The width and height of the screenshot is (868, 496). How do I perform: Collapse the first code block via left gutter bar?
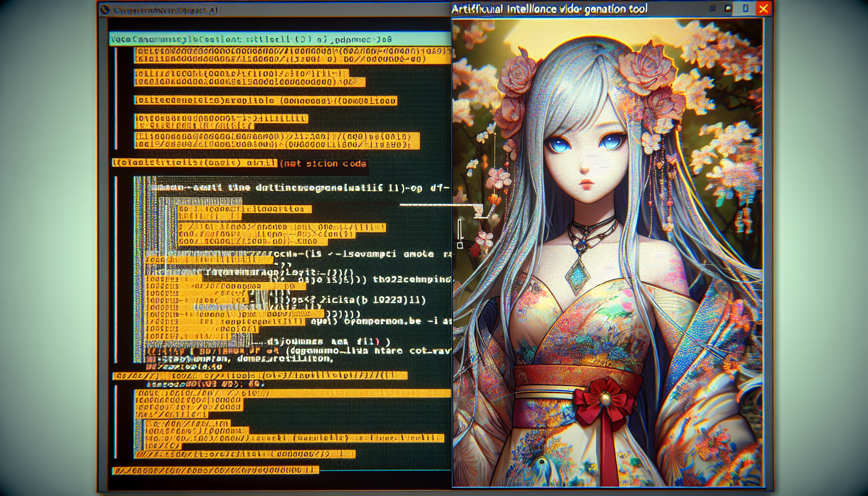pyautogui.click(x=116, y=97)
